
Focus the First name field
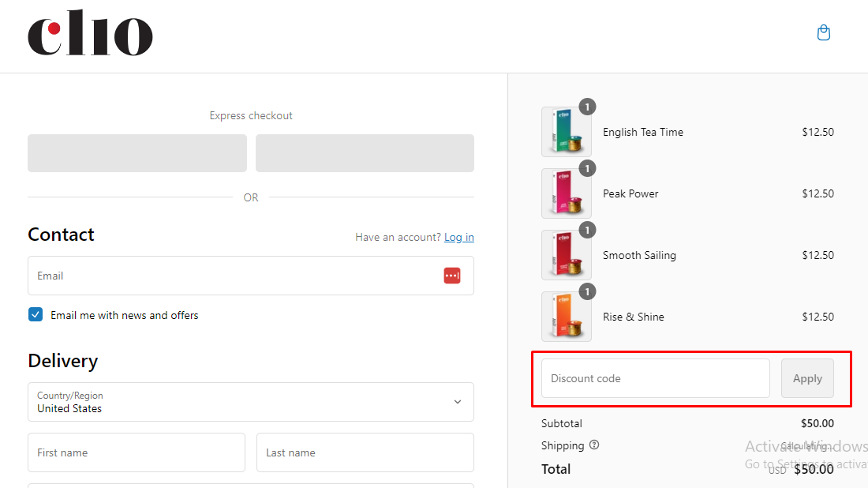click(137, 452)
